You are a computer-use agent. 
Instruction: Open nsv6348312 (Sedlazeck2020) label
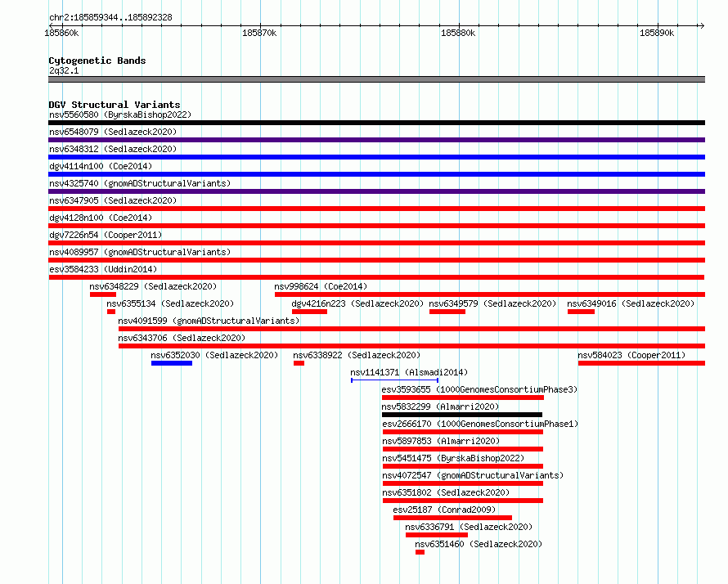tap(113, 149)
